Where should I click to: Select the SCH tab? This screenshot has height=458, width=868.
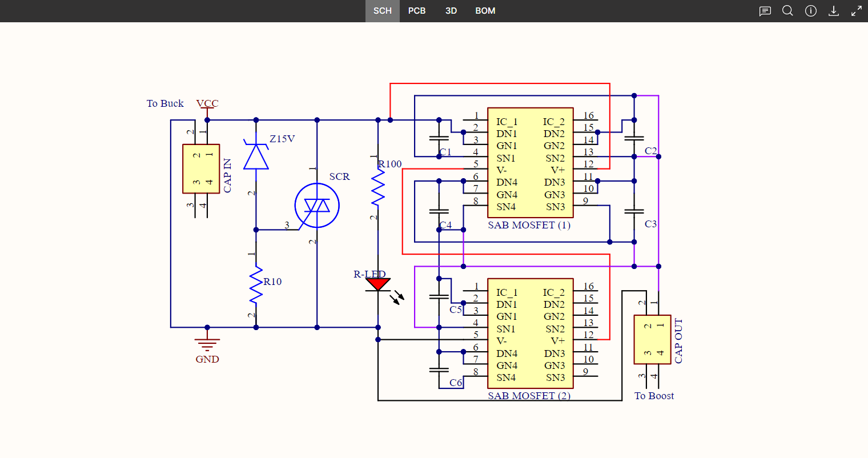click(x=383, y=10)
